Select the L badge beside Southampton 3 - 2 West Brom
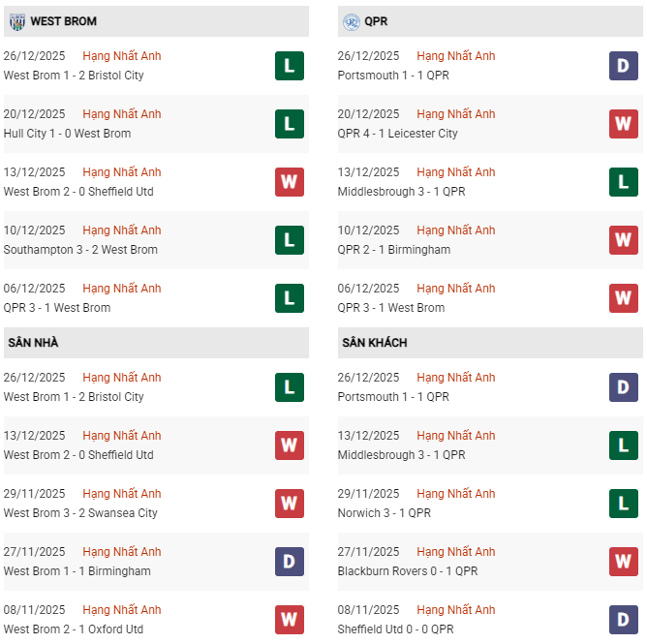 tap(289, 240)
